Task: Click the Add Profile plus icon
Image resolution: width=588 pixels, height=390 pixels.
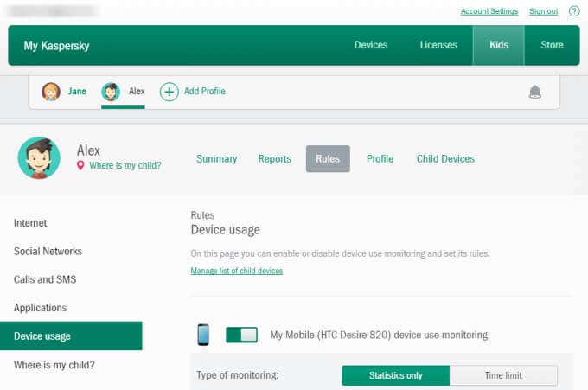Action: (169, 92)
